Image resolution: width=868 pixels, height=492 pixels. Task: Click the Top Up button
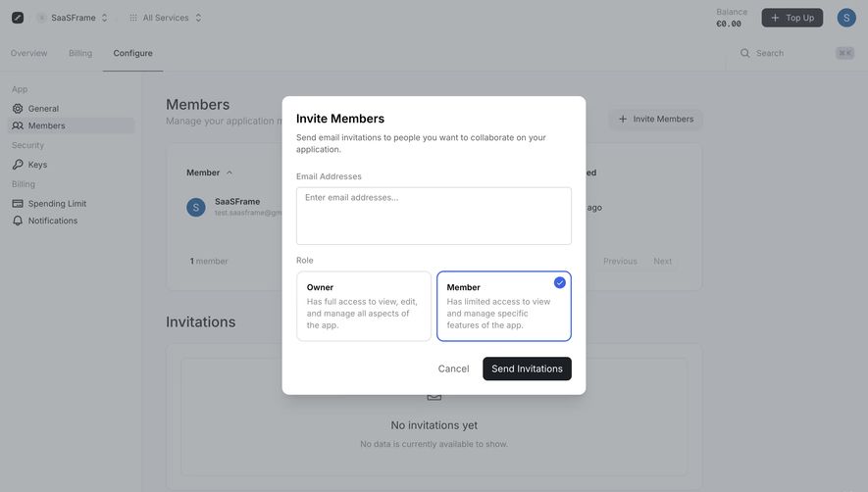tap(792, 18)
